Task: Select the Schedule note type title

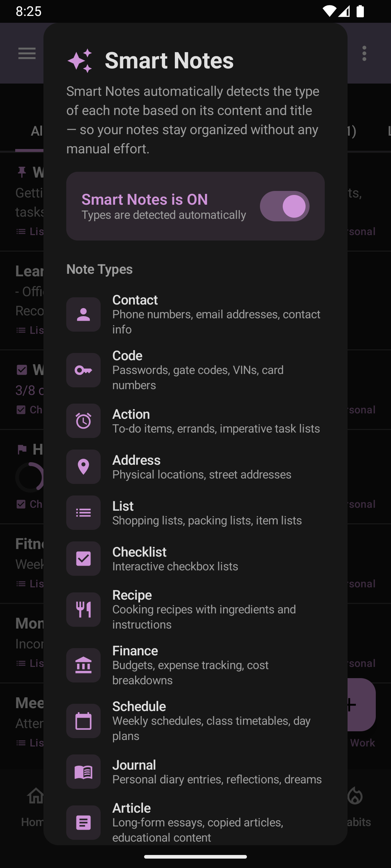Action: (139, 706)
